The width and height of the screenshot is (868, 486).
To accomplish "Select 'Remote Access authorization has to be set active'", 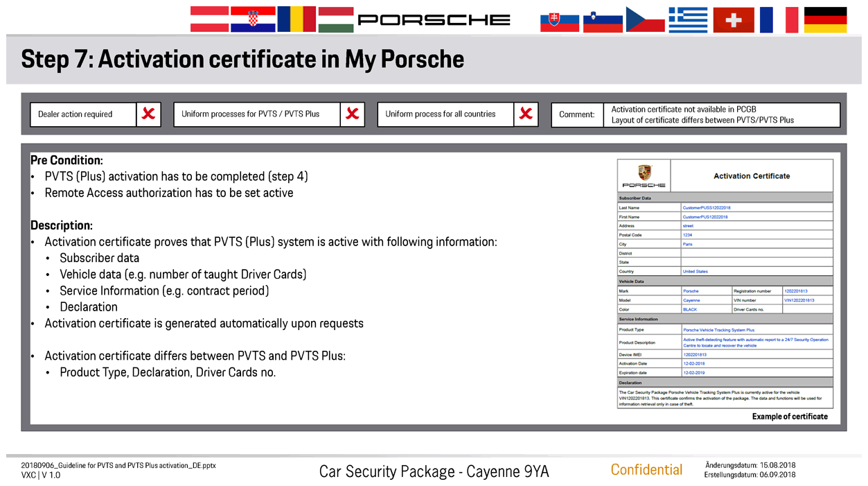I will coord(169,193).
